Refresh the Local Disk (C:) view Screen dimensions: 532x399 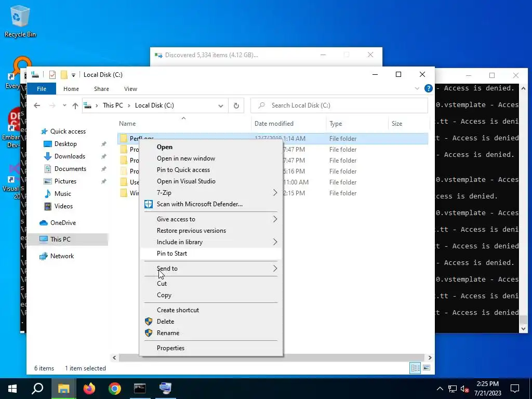[236, 105]
